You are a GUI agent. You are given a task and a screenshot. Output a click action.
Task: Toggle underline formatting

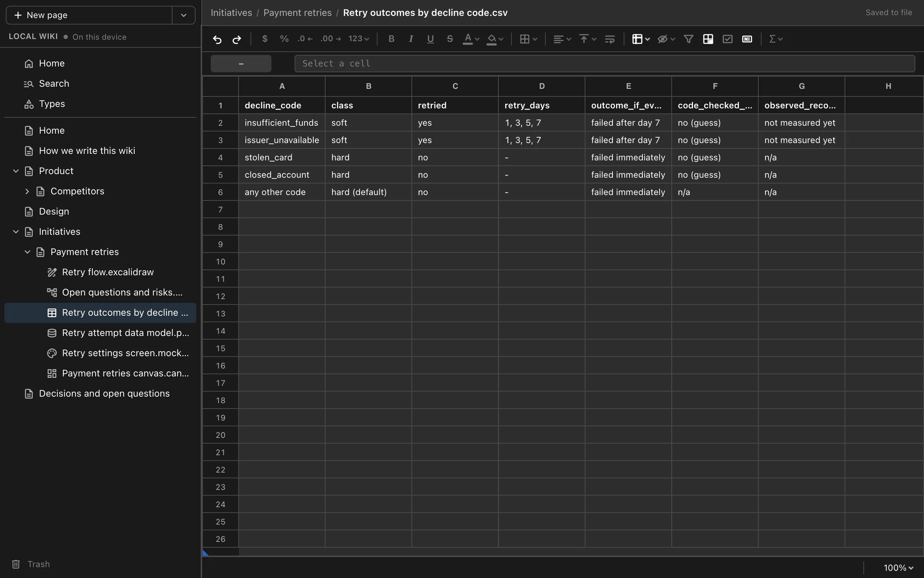point(430,39)
